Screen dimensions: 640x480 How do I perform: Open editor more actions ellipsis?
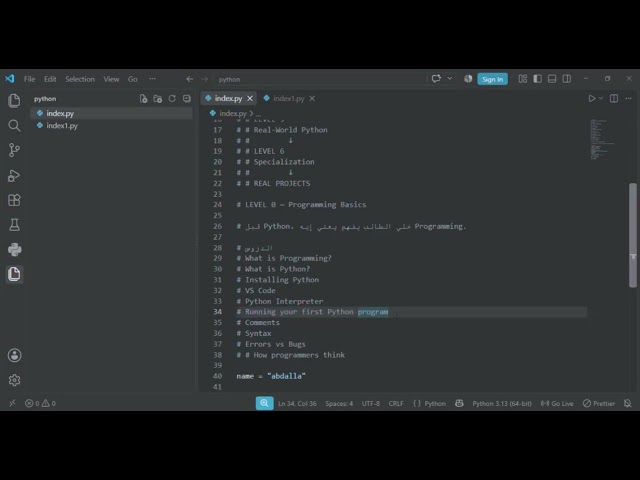point(628,98)
